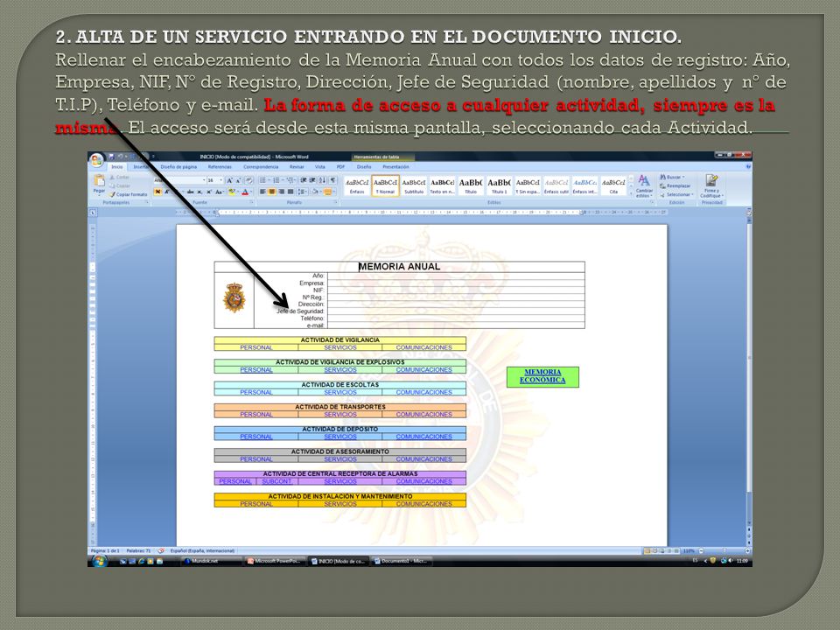Click Reemplazar in Edición group
840x630 pixels.
(675, 185)
